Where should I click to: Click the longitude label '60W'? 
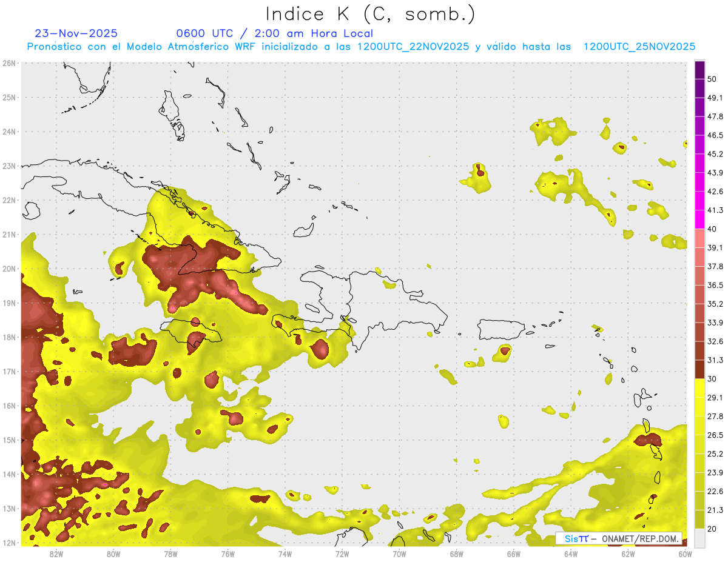[685, 554]
